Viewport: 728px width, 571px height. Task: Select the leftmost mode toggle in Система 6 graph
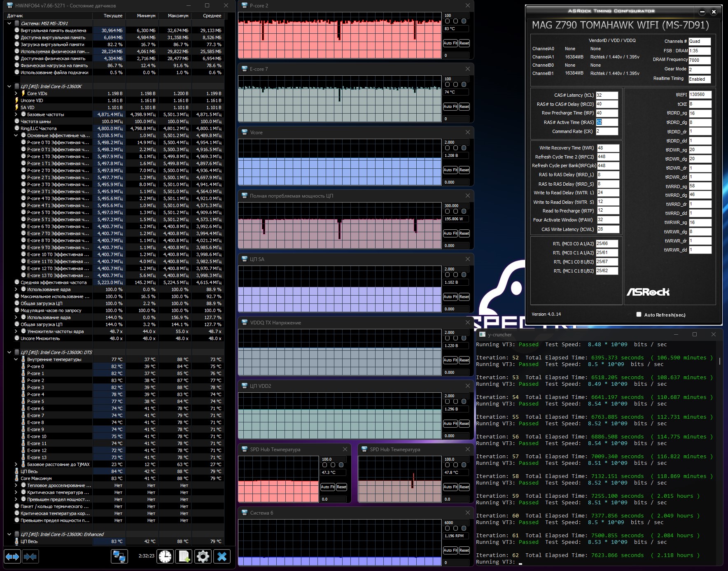click(447, 528)
